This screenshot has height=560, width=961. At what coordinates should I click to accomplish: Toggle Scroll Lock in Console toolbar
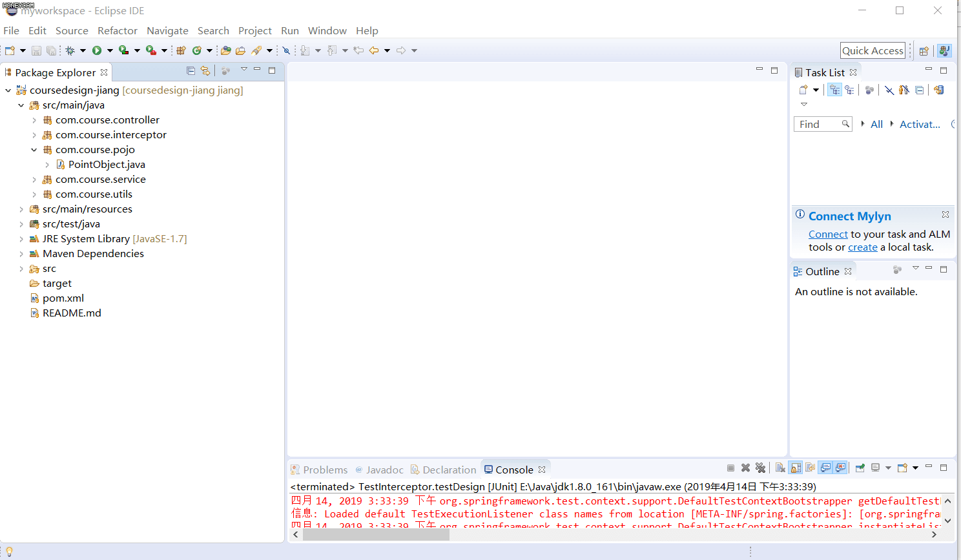(x=796, y=468)
